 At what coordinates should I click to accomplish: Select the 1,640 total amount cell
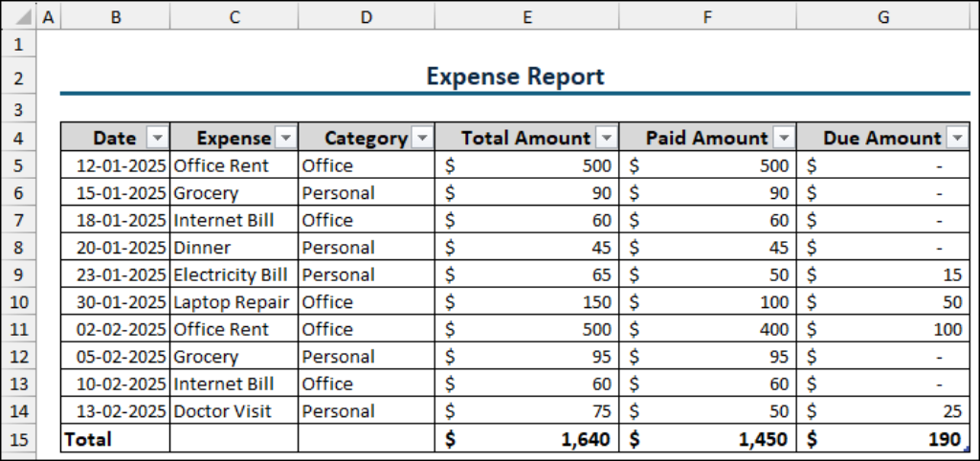tap(527, 438)
